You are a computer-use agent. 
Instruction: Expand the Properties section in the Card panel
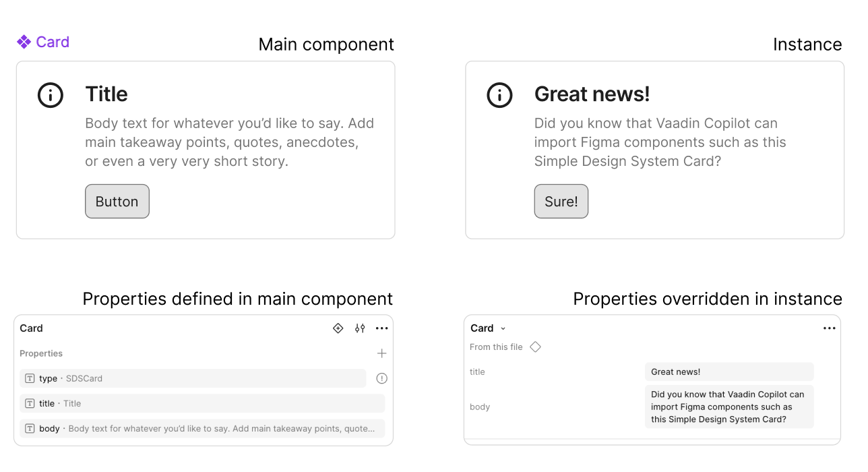click(x=40, y=353)
